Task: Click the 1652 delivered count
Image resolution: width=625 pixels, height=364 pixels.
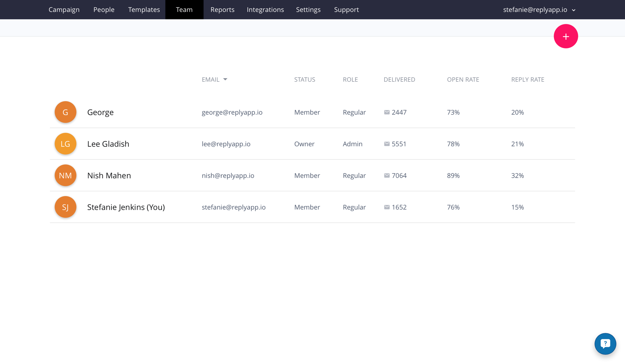Action: point(399,207)
